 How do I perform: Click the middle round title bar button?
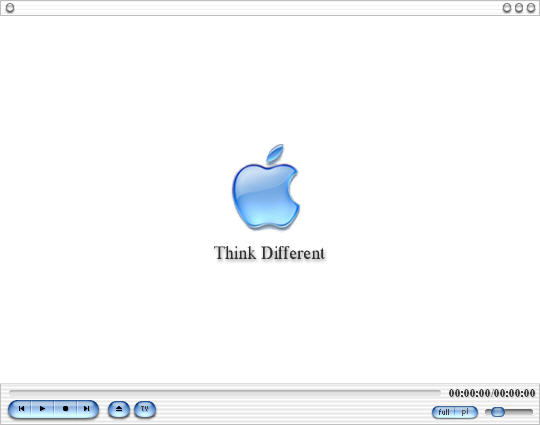pyautogui.click(x=519, y=8)
